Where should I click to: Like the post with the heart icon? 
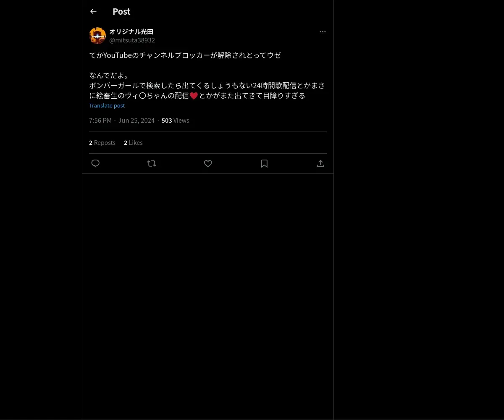pos(208,163)
